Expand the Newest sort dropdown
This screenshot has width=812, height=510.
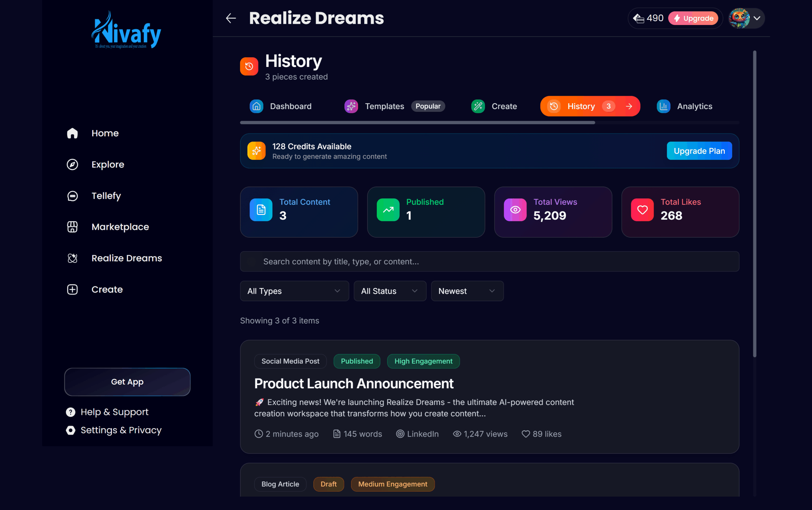point(467,291)
